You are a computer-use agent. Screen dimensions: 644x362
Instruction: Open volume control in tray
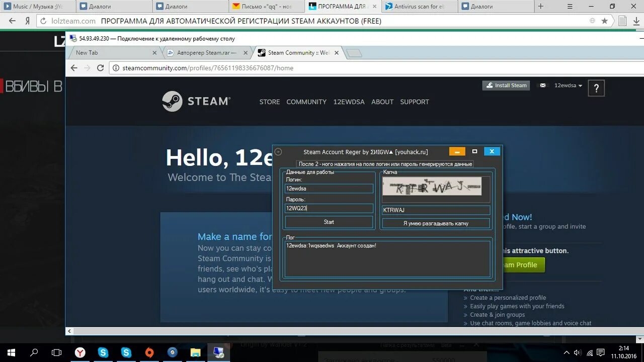pos(578,353)
